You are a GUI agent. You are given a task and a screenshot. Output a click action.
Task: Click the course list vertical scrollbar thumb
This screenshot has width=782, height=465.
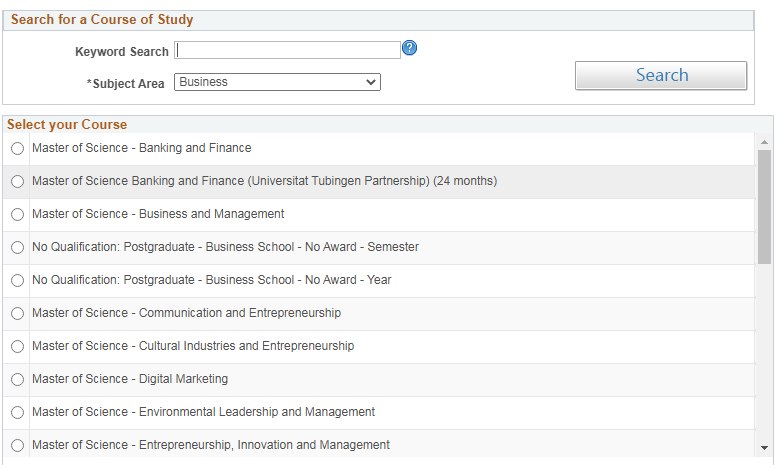coord(765,207)
